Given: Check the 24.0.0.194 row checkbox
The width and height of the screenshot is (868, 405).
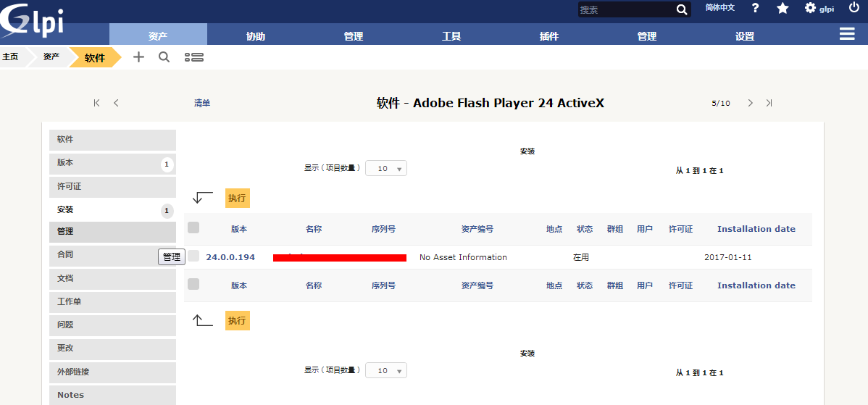Looking at the screenshot, I should [193, 256].
